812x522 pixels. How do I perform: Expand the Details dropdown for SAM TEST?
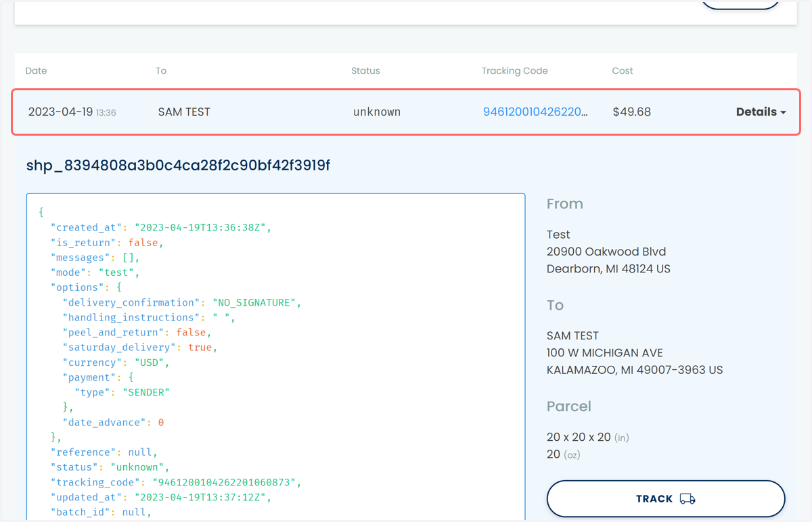[761, 112]
